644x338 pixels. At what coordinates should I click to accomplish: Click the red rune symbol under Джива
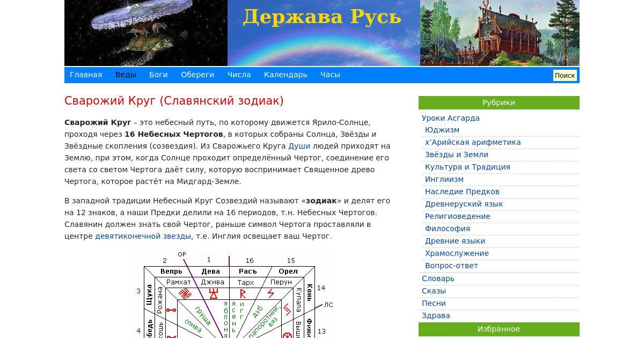point(214,294)
